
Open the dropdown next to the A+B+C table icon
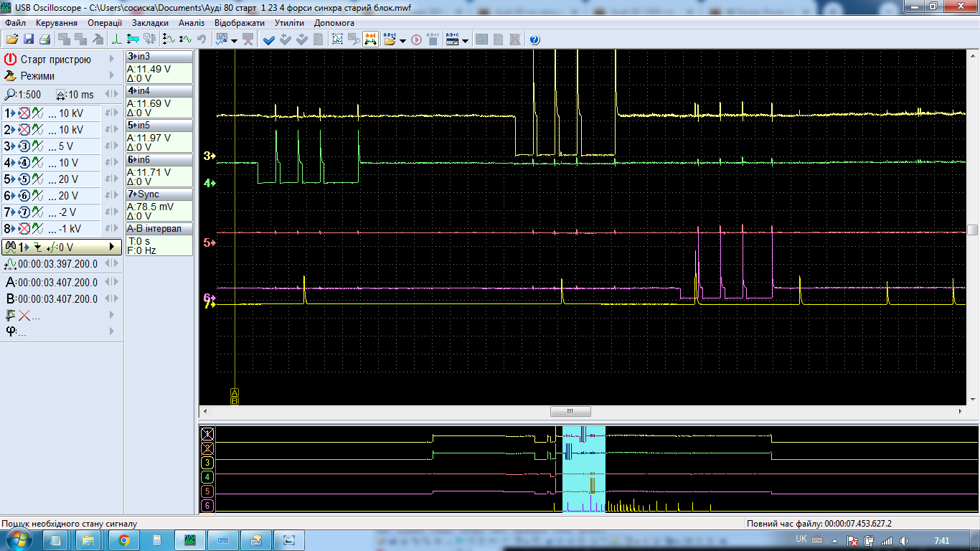(x=465, y=40)
